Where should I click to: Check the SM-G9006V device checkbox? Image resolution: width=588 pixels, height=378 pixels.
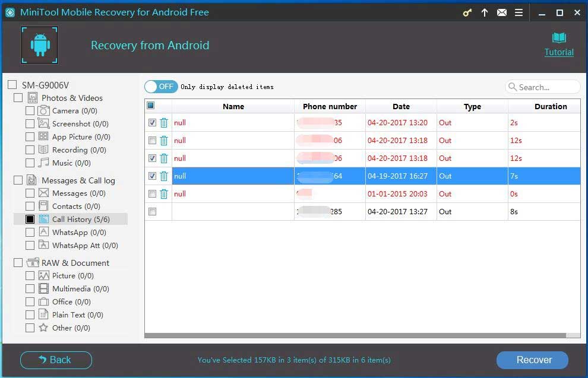(12, 85)
